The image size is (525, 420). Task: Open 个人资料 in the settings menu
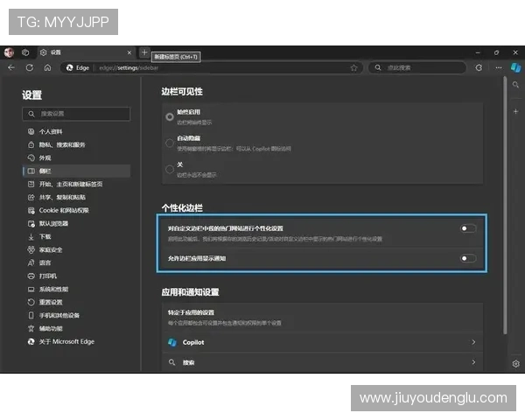click(x=51, y=131)
